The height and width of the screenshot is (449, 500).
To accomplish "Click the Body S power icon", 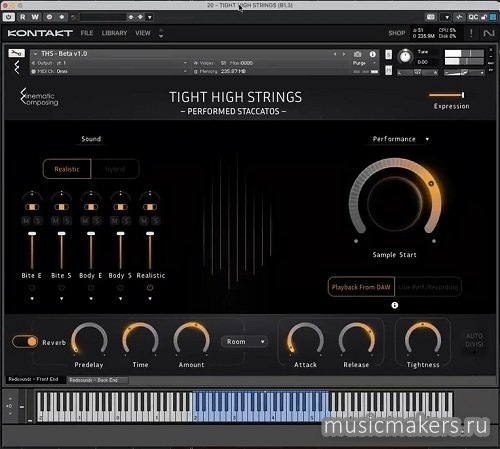I will pyautogui.click(x=120, y=287).
